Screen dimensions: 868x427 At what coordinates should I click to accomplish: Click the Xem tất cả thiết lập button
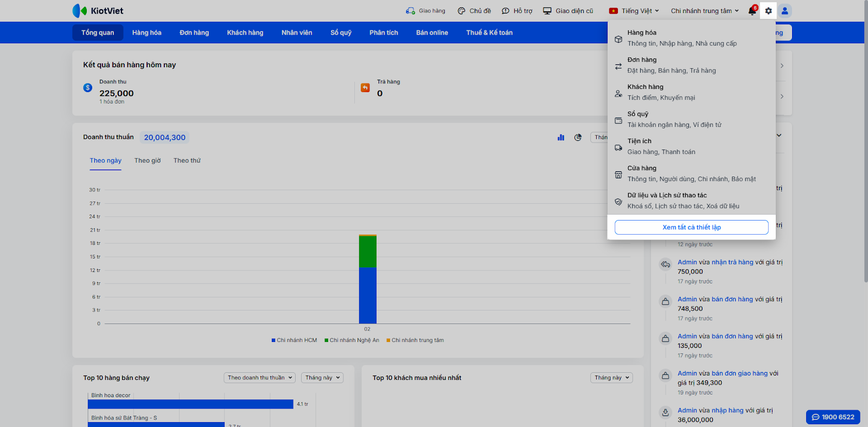(692, 228)
